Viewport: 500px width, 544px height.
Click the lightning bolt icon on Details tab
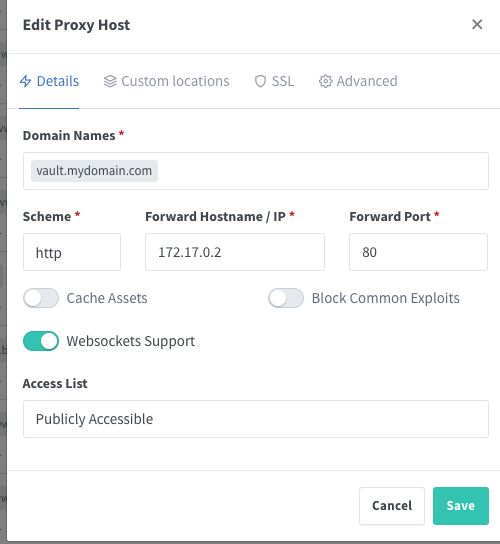click(26, 81)
